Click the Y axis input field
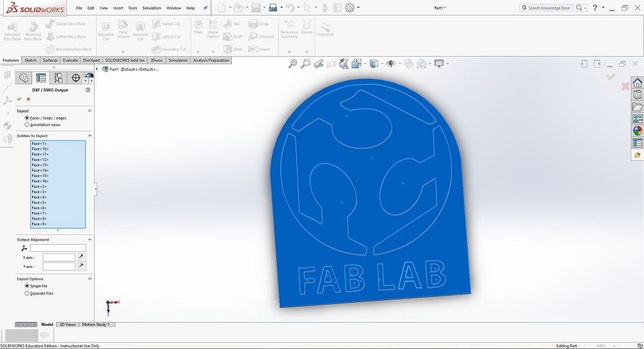 pos(59,266)
